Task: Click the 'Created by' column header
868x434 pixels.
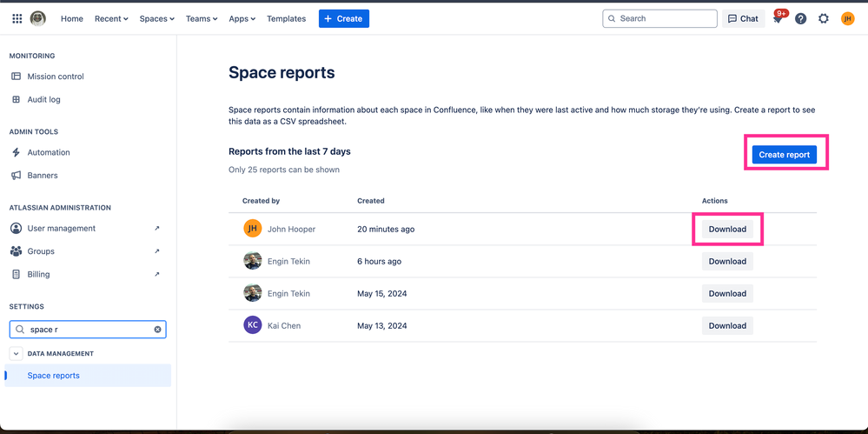Action: click(x=261, y=201)
